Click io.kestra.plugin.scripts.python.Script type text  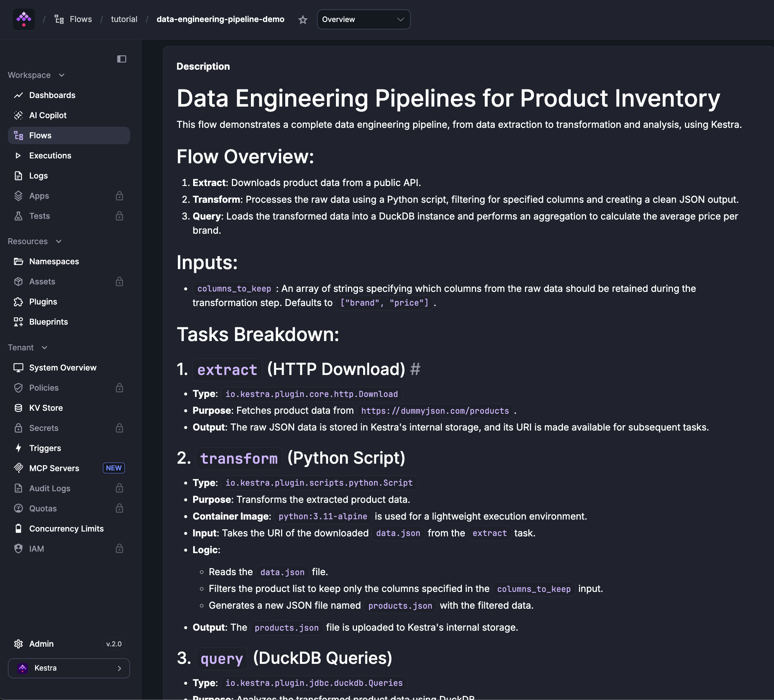point(319,483)
